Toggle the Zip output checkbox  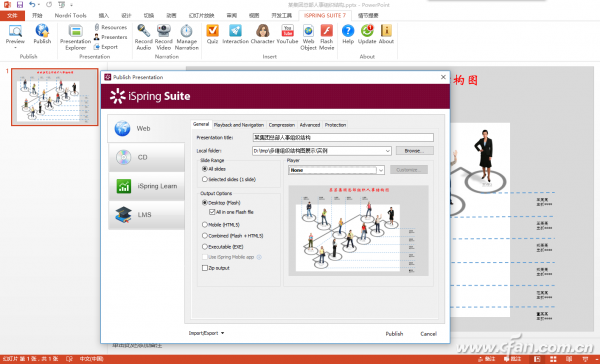click(205, 268)
